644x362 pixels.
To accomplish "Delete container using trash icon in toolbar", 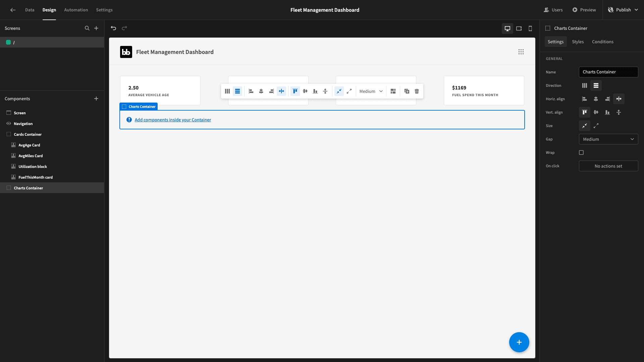I will point(417,91).
